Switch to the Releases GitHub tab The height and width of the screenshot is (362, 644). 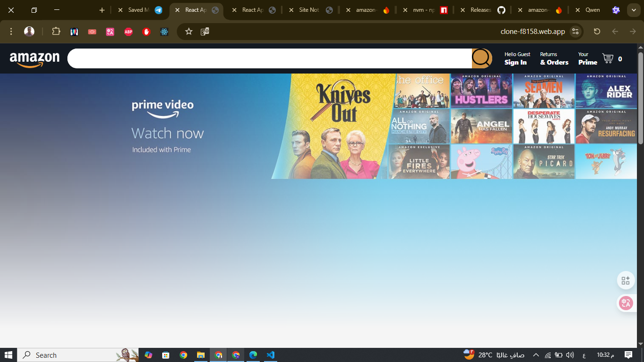[483, 10]
